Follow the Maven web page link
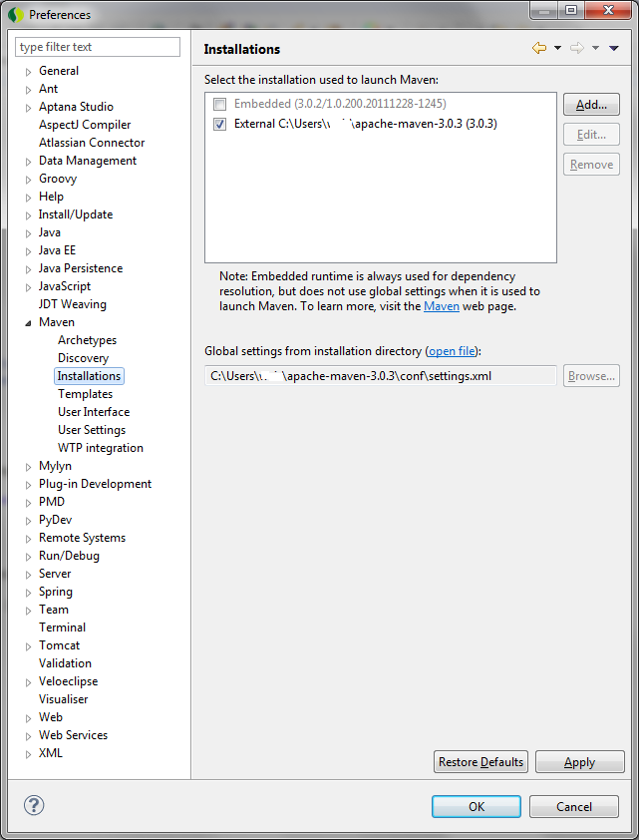 tap(442, 306)
